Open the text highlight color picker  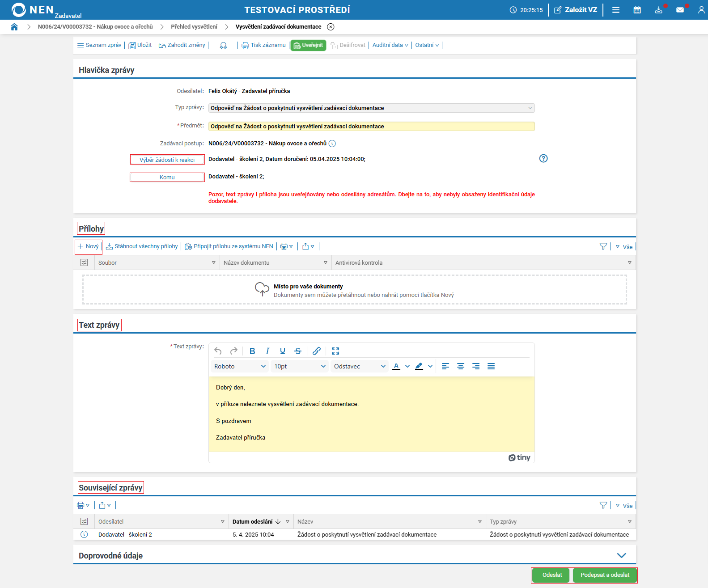(x=430, y=366)
